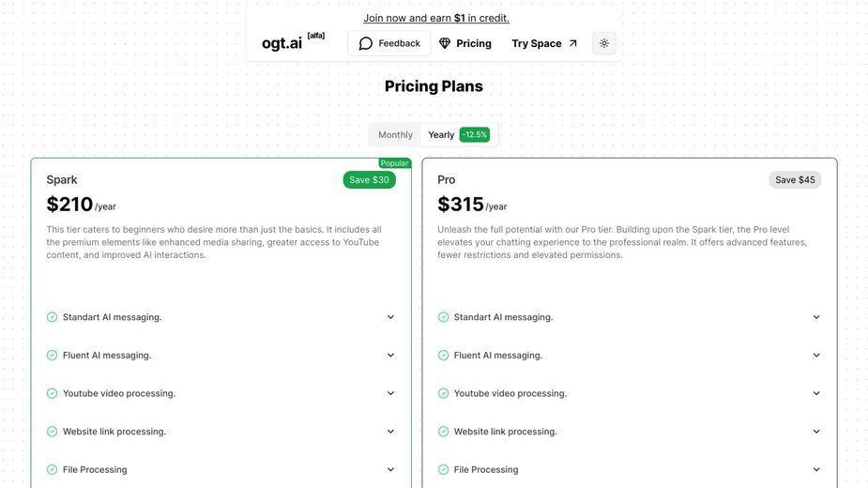The image size is (868, 488).
Task: Click Spark's Standart AI messaging check icon
Action: [52, 317]
